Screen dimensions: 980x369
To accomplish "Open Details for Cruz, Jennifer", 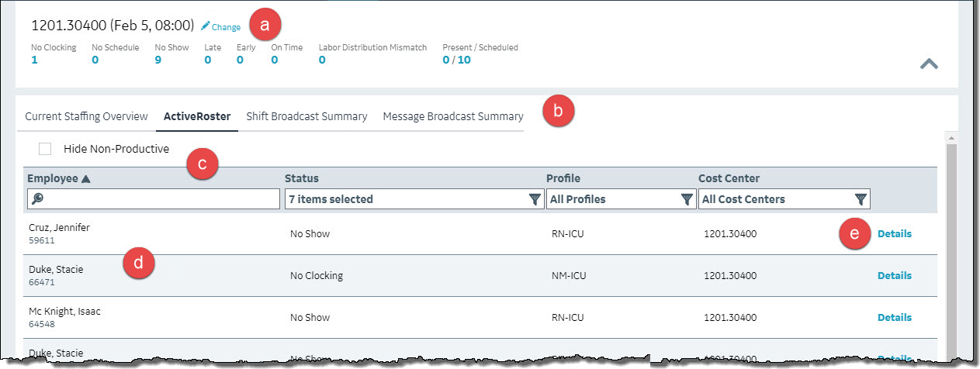I will tap(894, 234).
